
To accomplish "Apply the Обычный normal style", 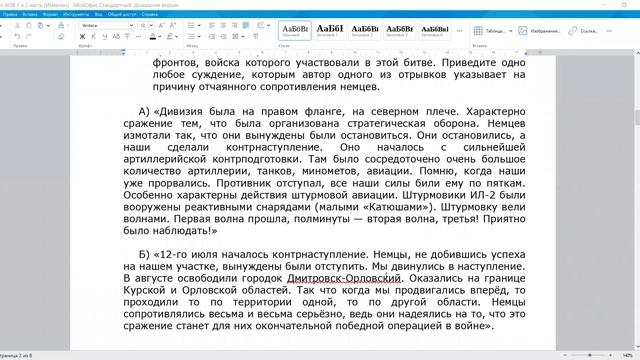I will pyautogui.click(x=295, y=30).
